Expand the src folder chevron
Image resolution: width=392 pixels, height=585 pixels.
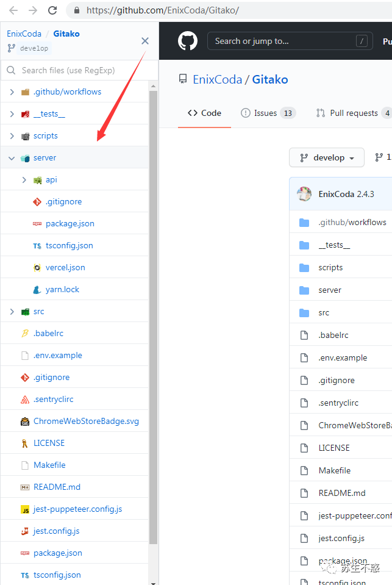tap(12, 312)
